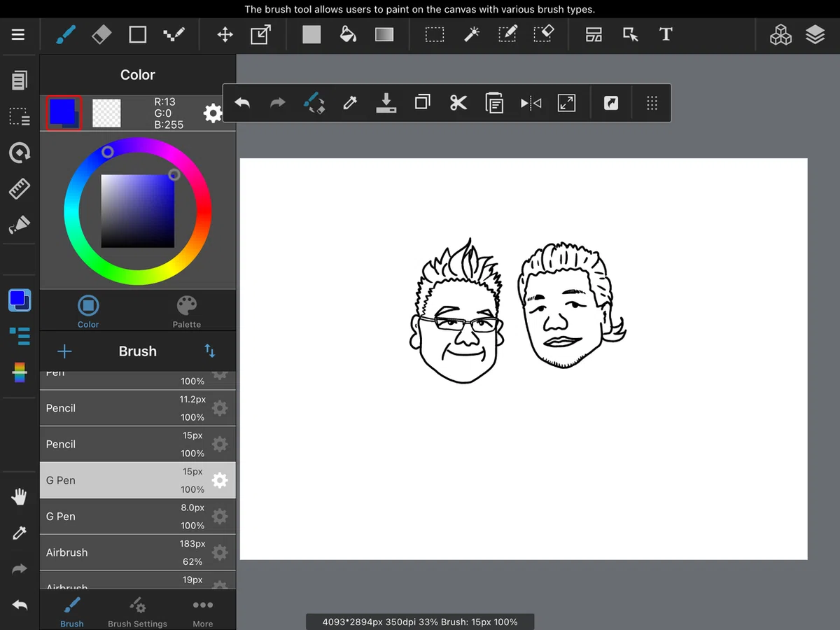Select the Magic Wand tool
Image resolution: width=840 pixels, height=630 pixels.
[x=472, y=34]
